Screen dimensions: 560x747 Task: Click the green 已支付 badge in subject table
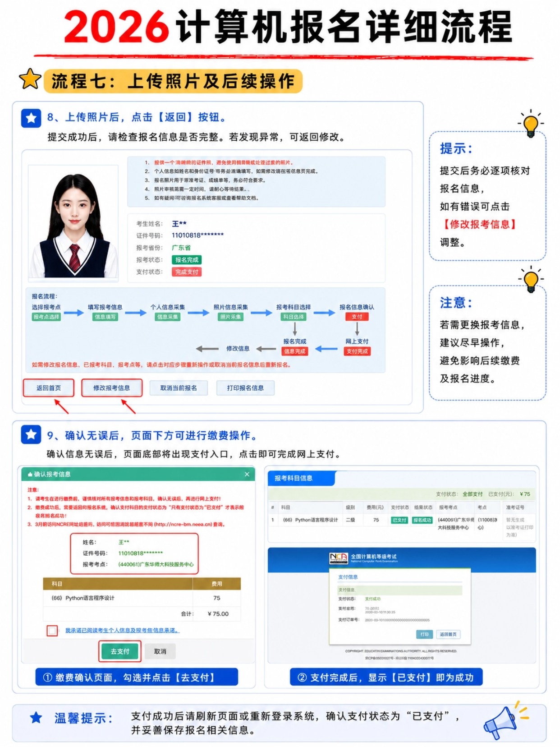coord(399,520)
